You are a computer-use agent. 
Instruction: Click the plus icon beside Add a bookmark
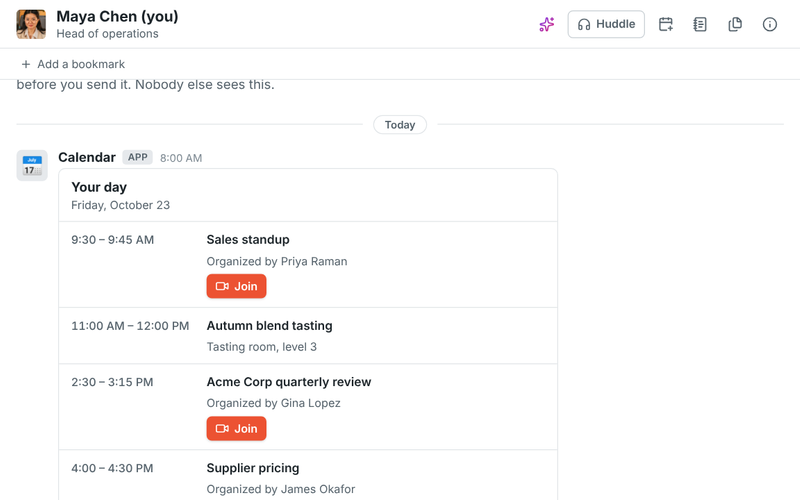[26, 64]
